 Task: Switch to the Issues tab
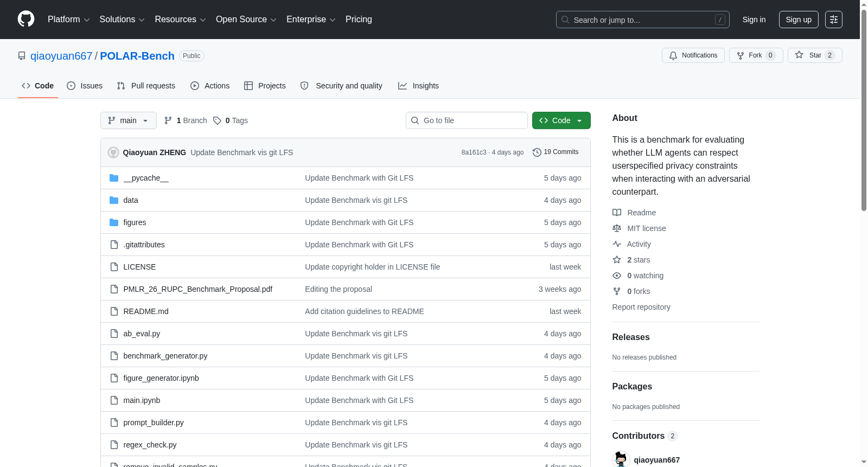pyautogui.click(x=85, y=86)
